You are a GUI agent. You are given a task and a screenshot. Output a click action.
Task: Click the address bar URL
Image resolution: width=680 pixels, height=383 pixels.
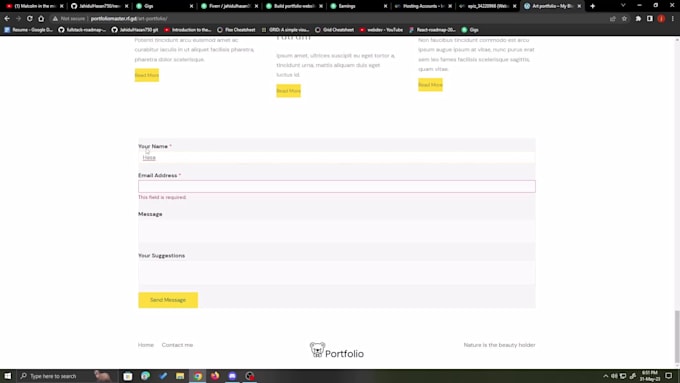129,19
